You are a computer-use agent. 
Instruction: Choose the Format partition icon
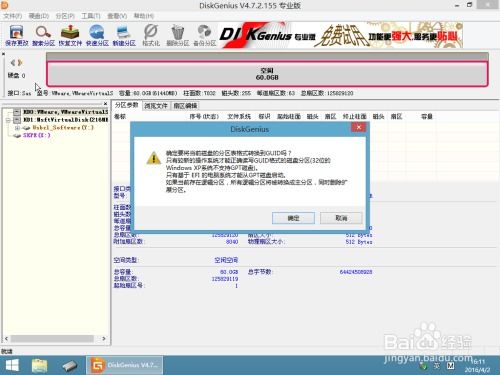tap(151, 35)
